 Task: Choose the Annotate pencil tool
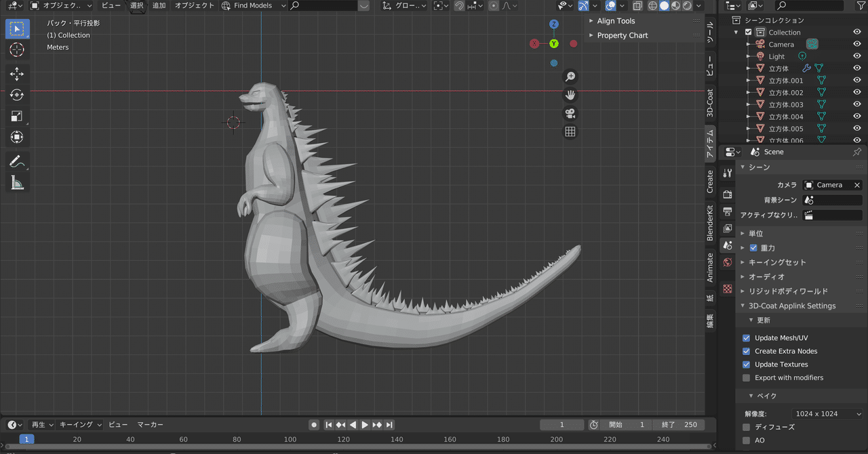click(17, 161)
